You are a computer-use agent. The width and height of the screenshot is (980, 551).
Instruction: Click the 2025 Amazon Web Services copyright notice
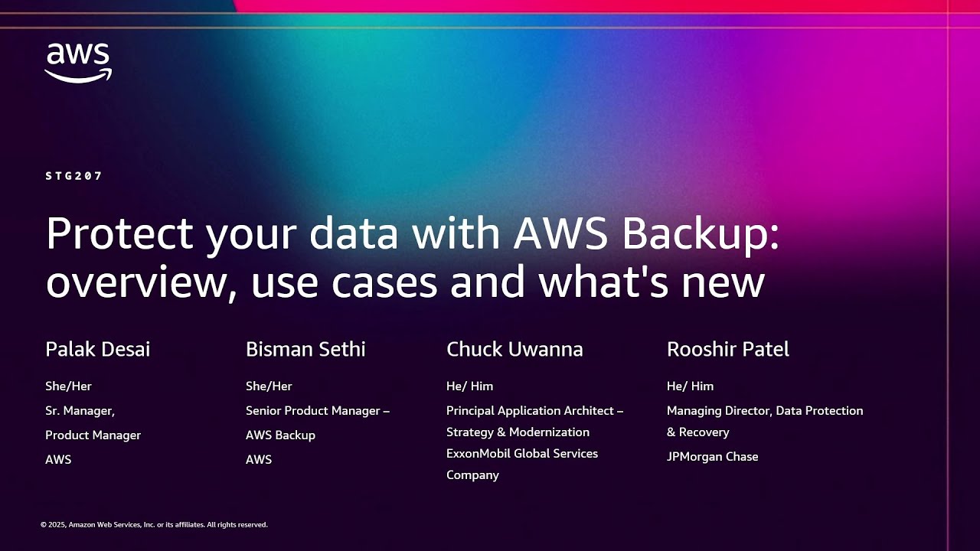154,525
